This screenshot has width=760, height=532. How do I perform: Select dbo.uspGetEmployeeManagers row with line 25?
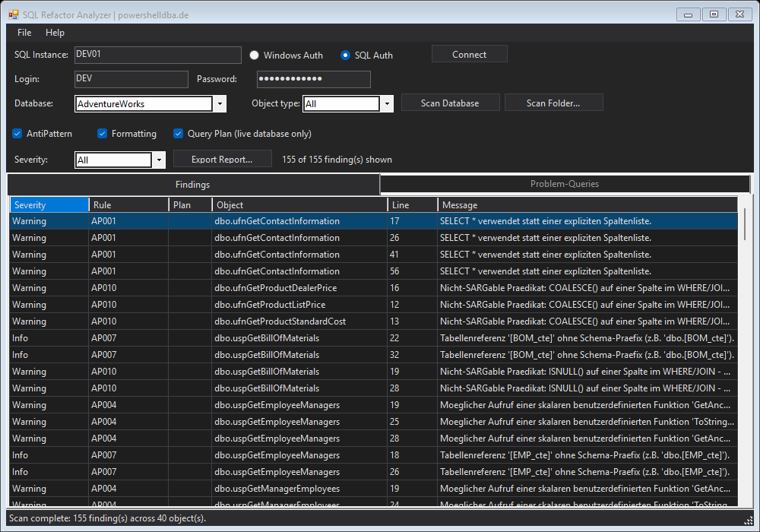coord(373,422)
